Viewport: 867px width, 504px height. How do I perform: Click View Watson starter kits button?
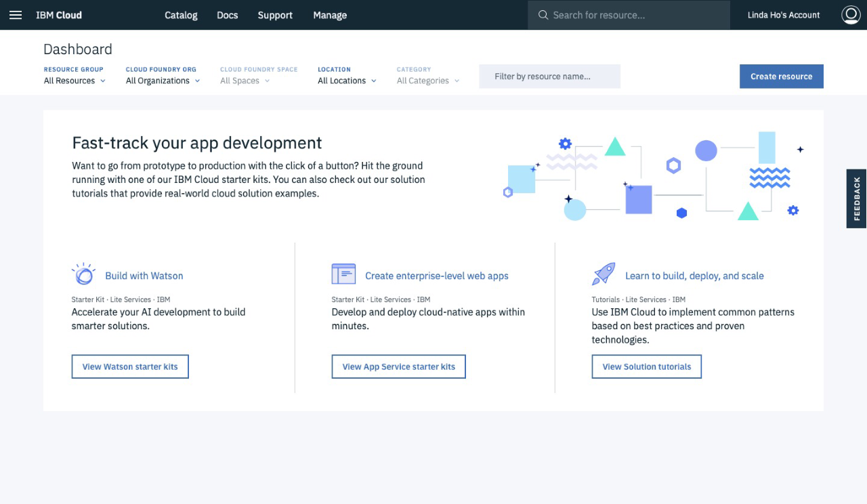130,366
